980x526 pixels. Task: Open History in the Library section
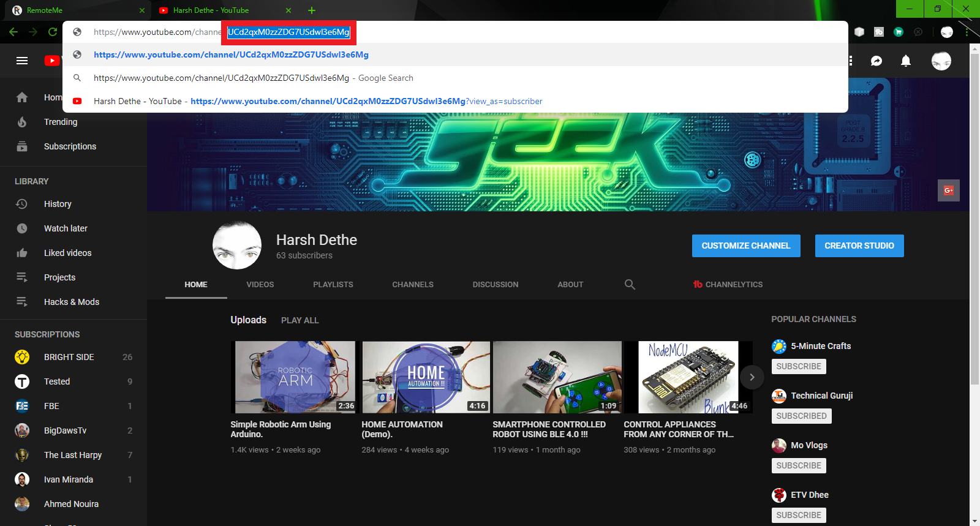coord(73,204)
